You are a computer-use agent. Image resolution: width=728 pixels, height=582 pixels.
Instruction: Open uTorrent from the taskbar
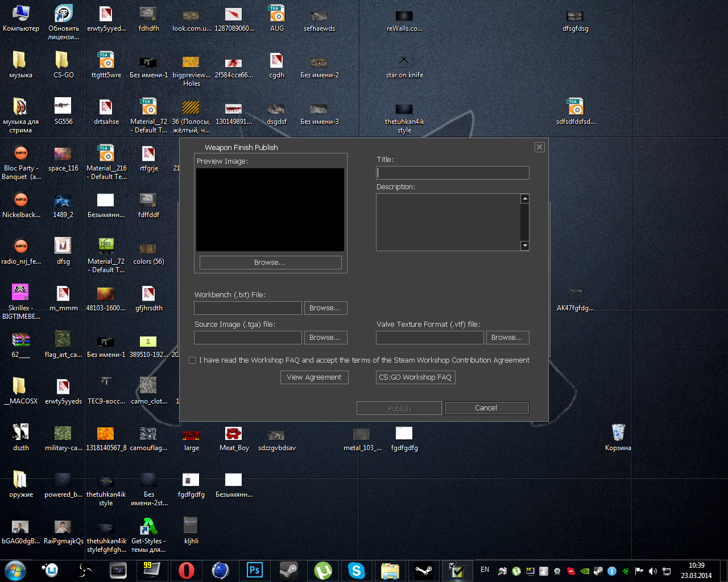tap(322, 570)
